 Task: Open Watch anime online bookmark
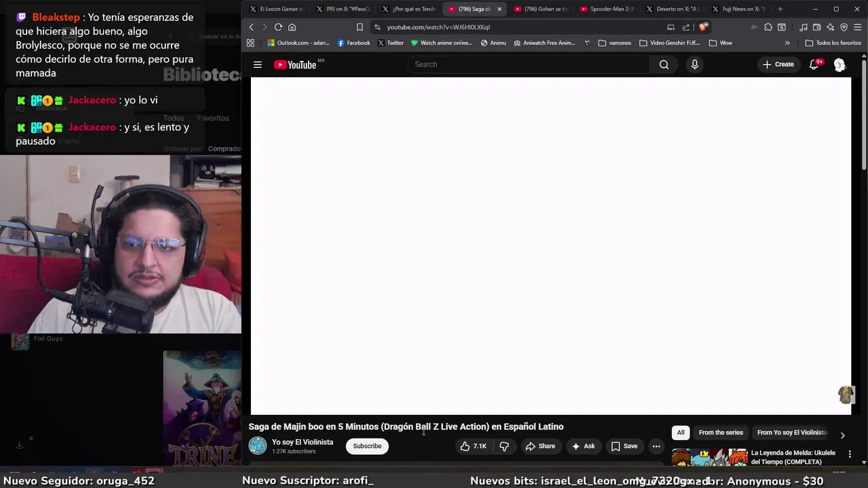441,43
